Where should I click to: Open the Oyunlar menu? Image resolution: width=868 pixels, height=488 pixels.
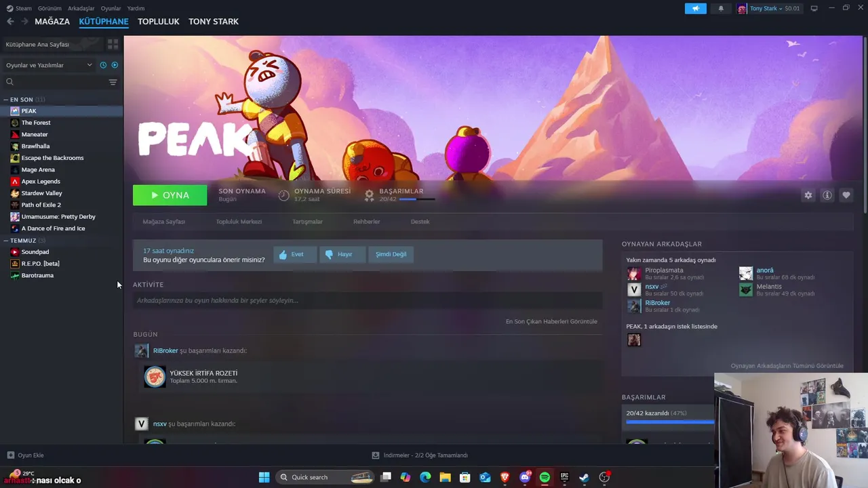[111, 8]
